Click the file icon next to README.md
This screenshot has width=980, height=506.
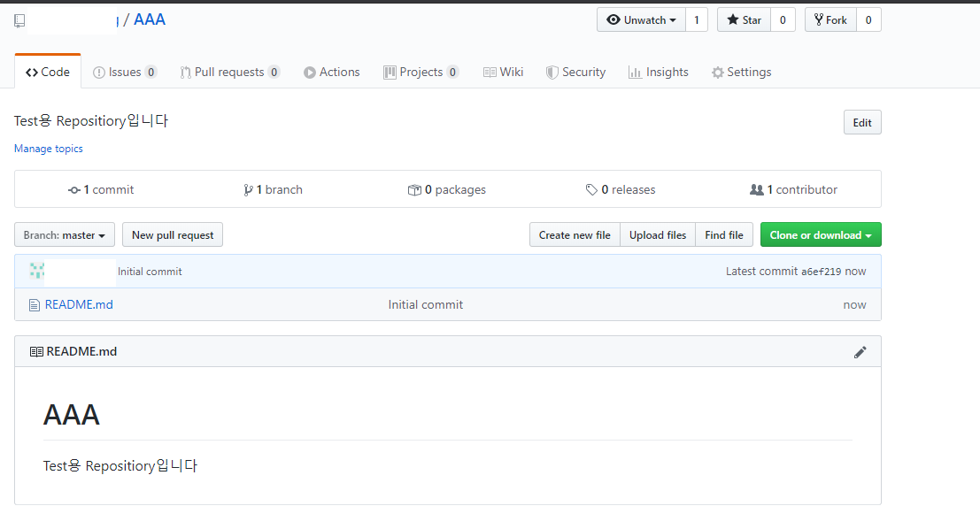(x=35, y=305)
